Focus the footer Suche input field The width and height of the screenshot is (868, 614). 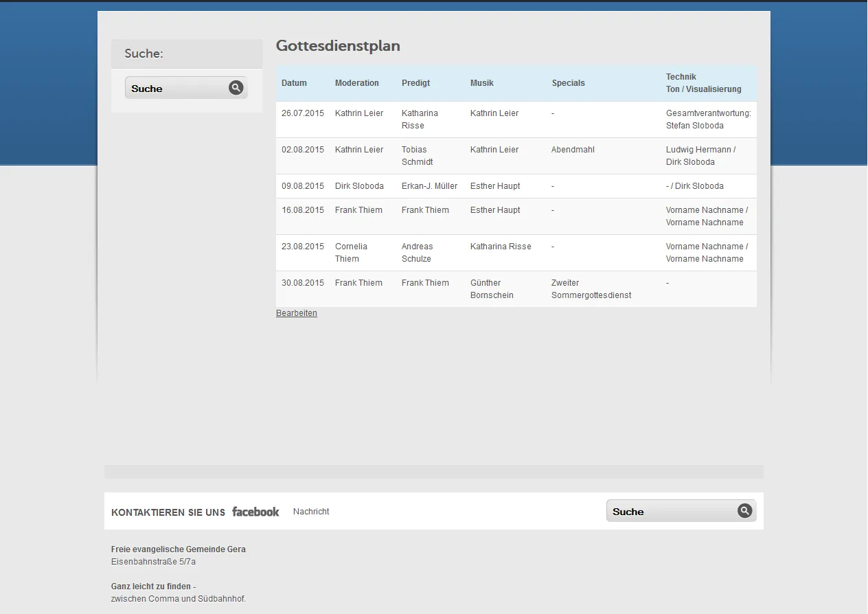(681, 511)
